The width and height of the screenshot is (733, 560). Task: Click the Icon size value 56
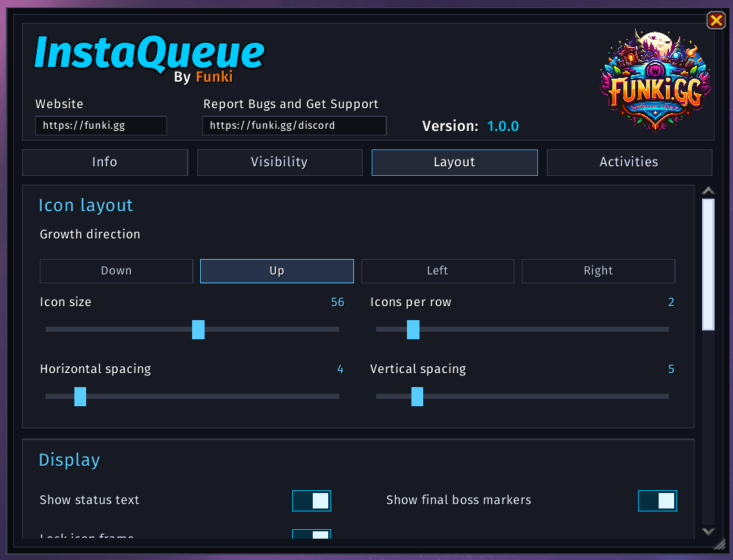coord(338,302)
